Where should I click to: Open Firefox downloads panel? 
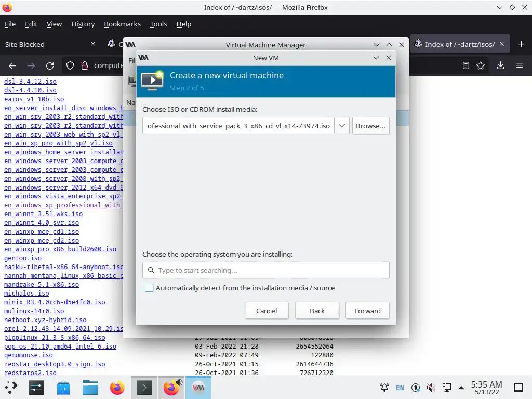500,65
